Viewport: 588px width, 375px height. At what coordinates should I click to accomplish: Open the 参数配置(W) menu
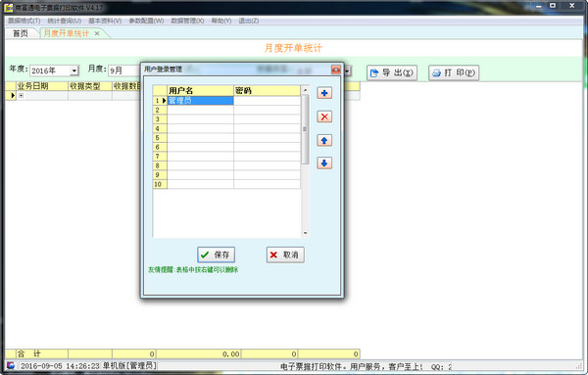pyautogui.click(x=146, y=21)
